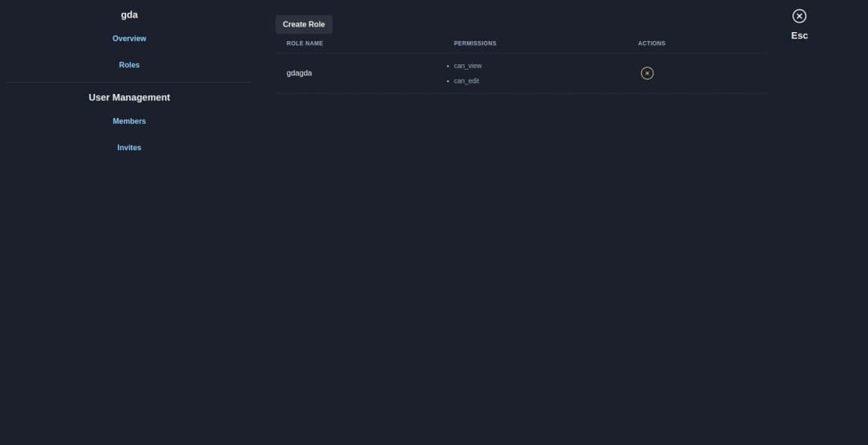This screenshot has width=868, height=445.
Task: Click the ACTIONS column header
Action: point(652,43)
